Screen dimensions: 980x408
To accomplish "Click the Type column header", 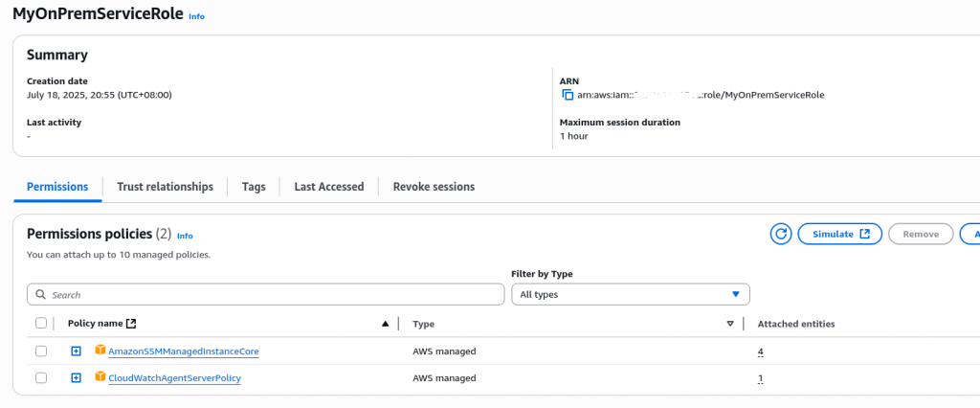I will tap(424, 324).
